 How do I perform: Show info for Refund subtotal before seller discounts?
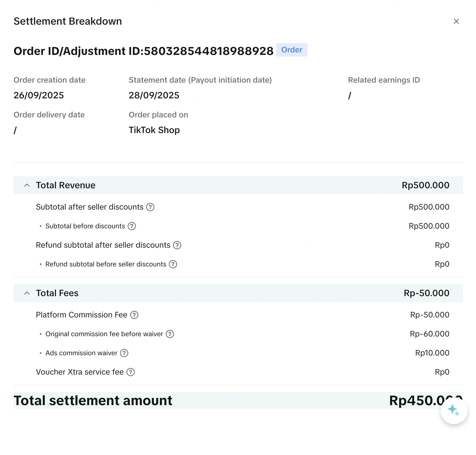tap(173, 264)
